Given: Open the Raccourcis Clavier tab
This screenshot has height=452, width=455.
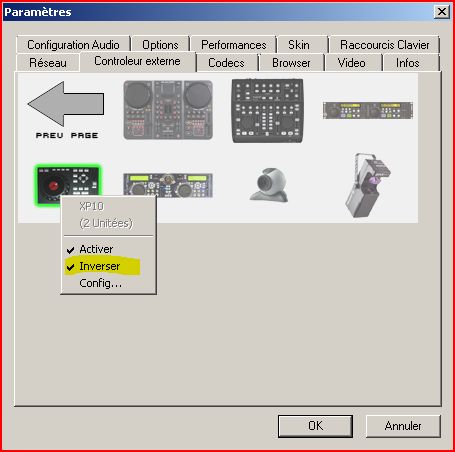Looking at the screenshot, I should [384, 45].
